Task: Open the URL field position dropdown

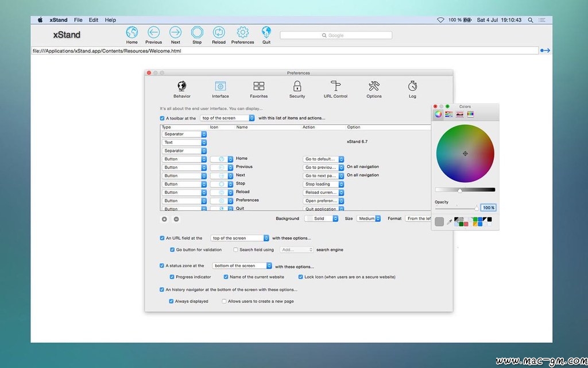Action: [239, 238]
